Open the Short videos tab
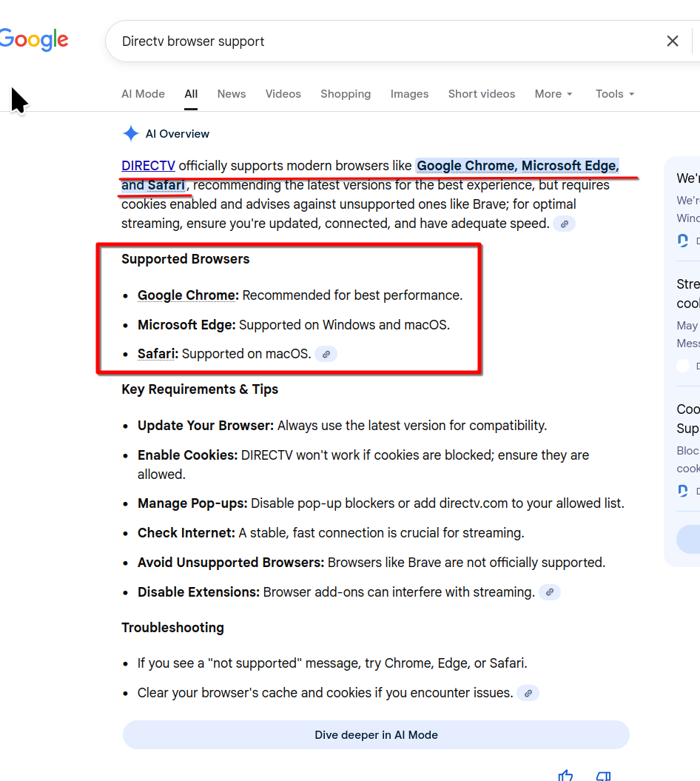This screenshot has height=781, width=700. pos(482,94)
